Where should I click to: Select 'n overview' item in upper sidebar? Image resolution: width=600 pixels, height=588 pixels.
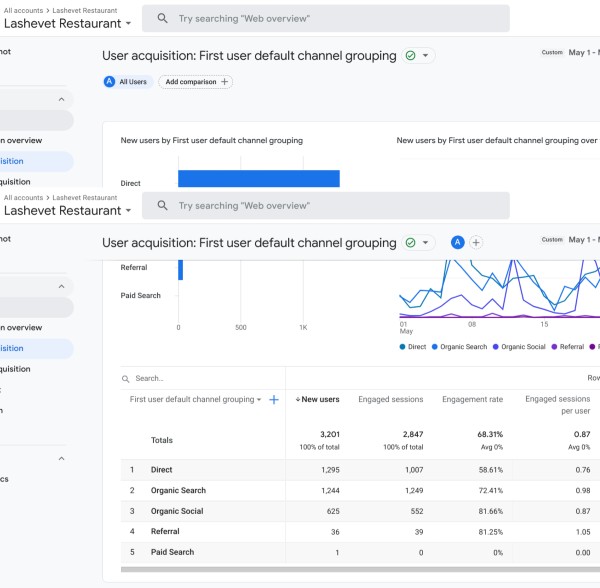(21, 140)
